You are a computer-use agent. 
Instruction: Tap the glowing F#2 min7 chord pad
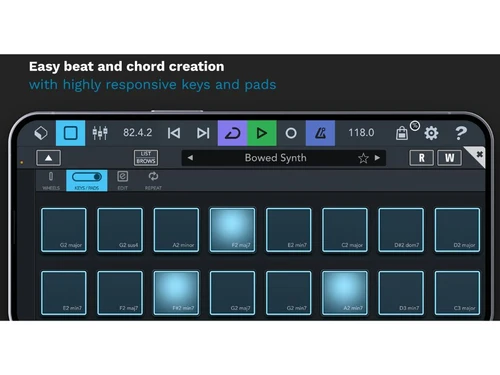176,293
